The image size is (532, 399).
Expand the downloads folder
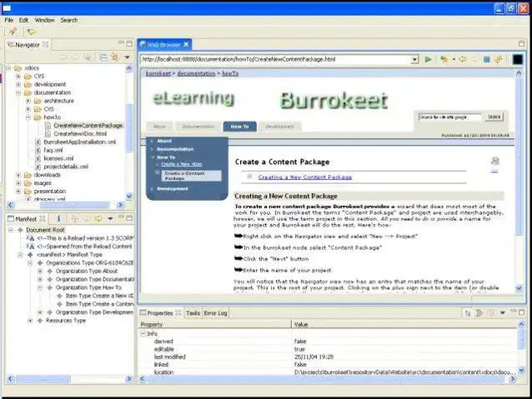[x=18, y=175]
